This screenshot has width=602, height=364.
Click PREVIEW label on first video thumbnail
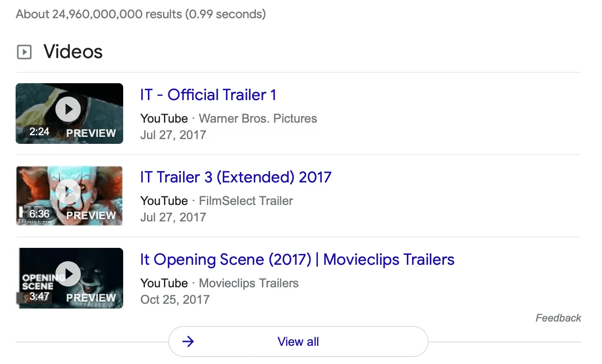(x=91, y=133)
